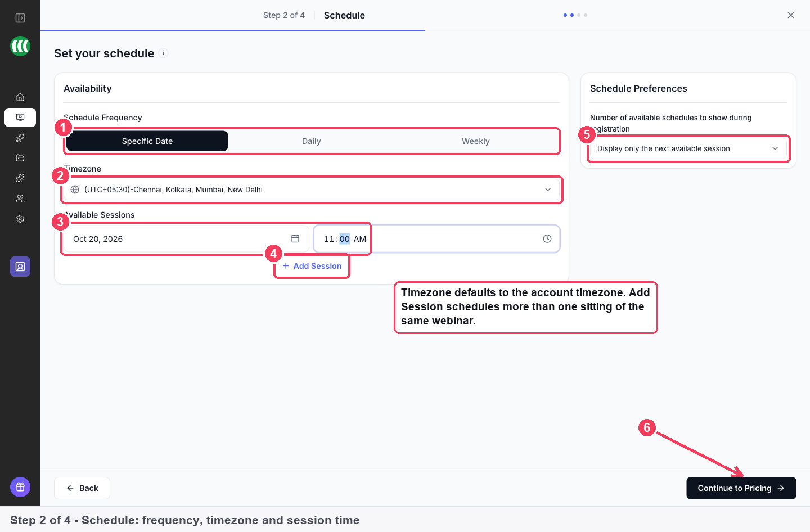Close the schedule wizard

791,15
